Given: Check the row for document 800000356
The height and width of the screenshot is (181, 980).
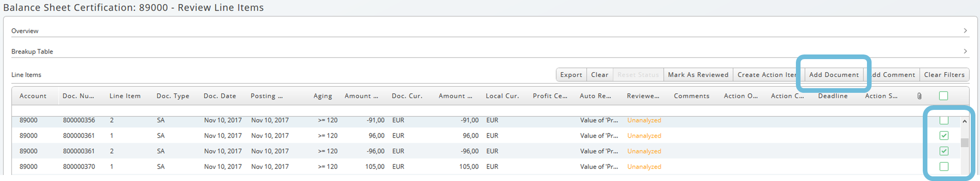Looking at the screenshot, I should (944, 121).
